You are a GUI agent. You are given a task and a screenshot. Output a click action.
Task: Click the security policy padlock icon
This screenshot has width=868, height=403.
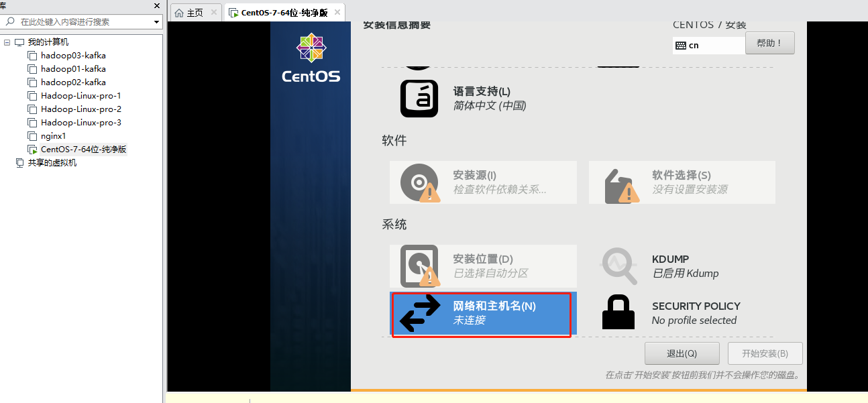point(618,312)
